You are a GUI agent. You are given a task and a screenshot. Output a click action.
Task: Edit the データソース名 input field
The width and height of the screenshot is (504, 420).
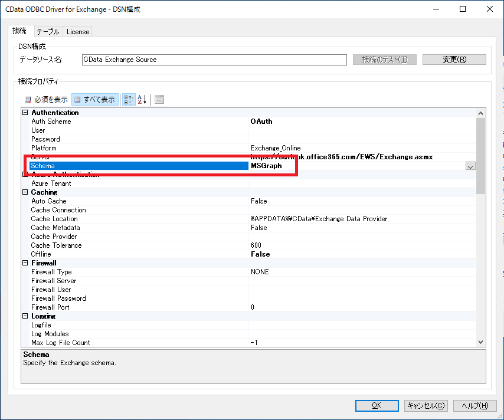pyautogui.click(x=214, y=60)
